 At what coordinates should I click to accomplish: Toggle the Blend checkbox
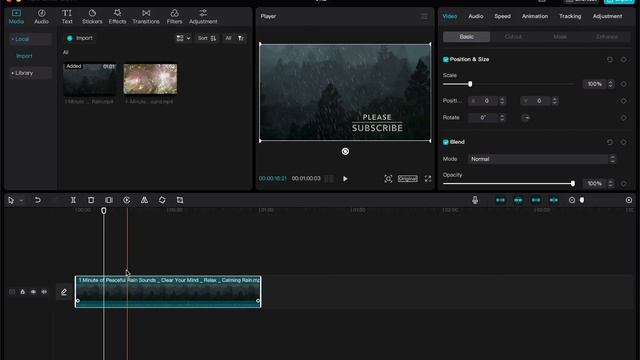446,142
